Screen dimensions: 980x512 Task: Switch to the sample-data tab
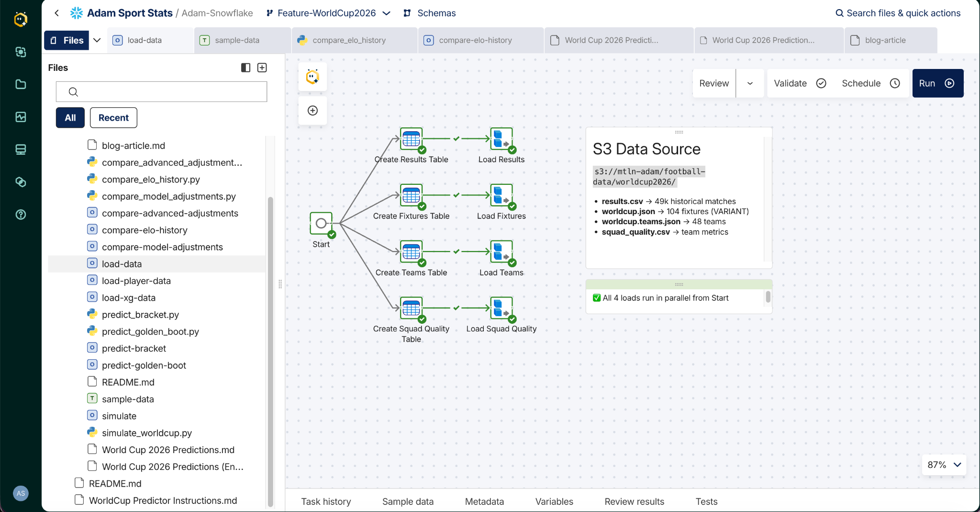click(x=243, y=40)
